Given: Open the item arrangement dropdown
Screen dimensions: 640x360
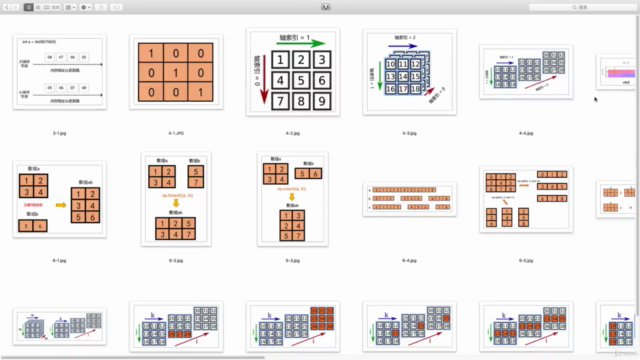Looking at the screenshot, I should 70,7.
